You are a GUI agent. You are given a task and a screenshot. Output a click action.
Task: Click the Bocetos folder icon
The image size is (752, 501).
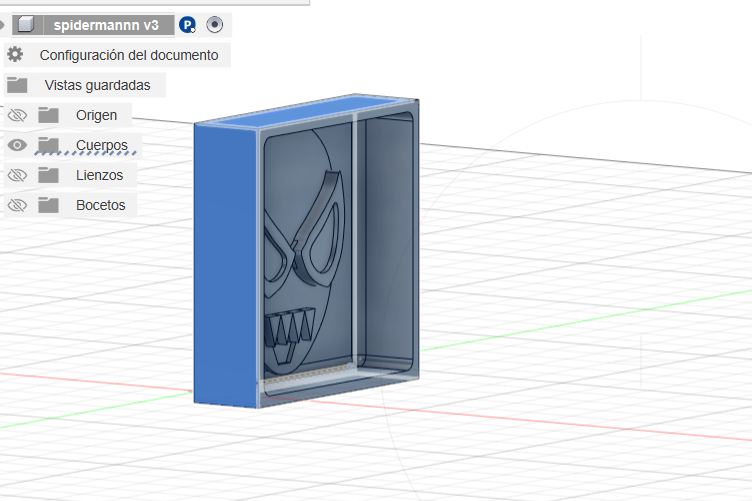click(x=48, y=205)
